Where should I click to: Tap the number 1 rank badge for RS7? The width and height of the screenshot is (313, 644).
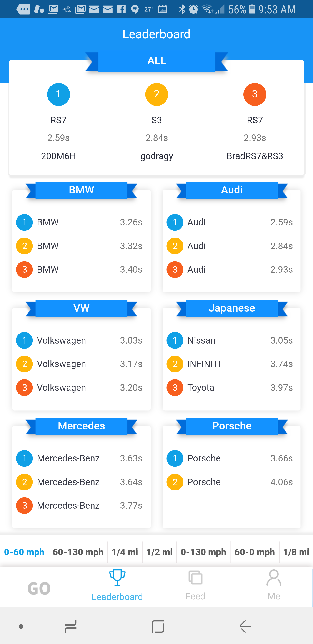coord(58,94)
